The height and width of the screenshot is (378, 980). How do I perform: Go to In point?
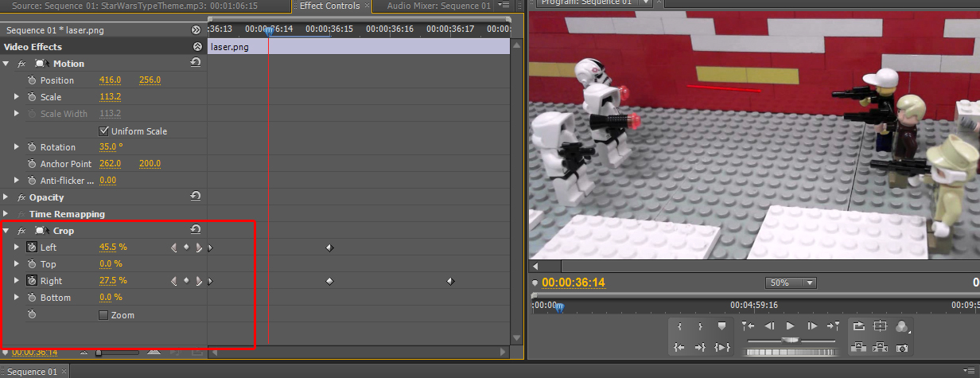(x=679, y=347)
